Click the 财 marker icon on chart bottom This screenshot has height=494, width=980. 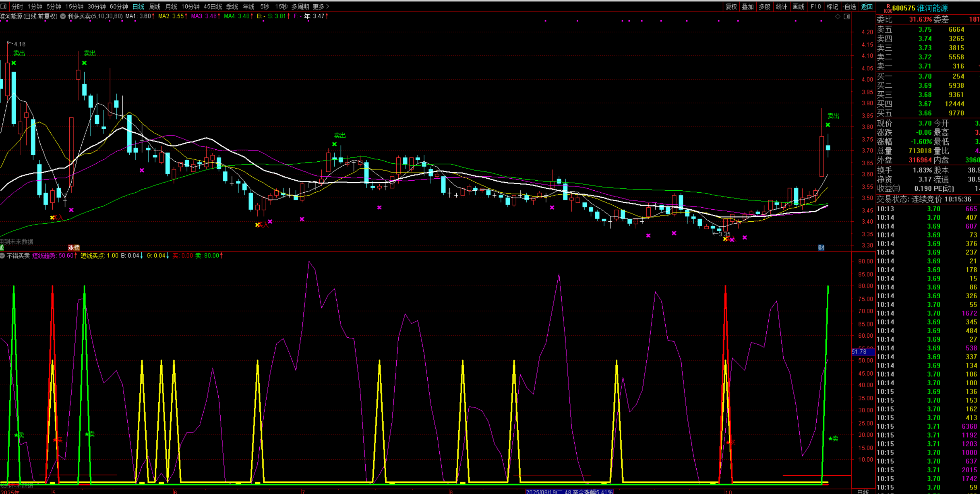[821, 248]
